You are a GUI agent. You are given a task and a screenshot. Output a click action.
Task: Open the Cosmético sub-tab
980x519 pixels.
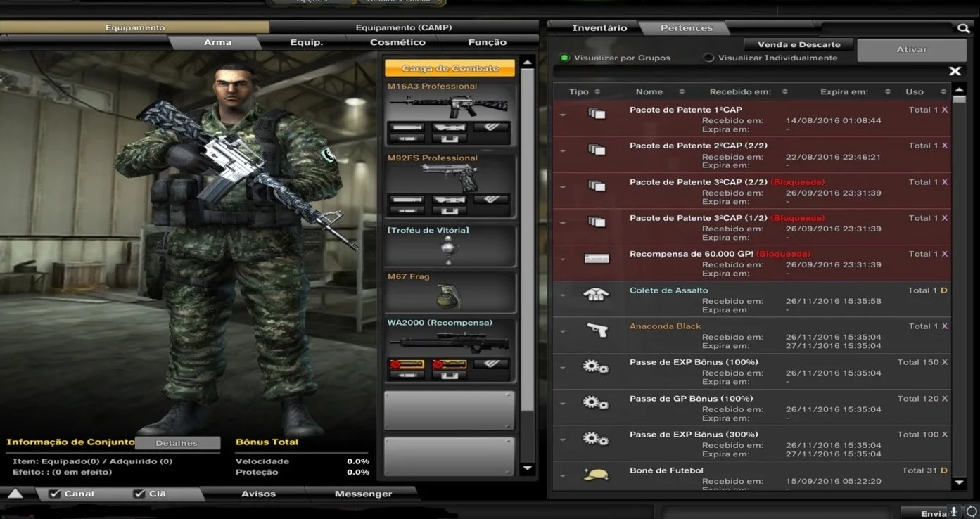click(x=397, y=42)
